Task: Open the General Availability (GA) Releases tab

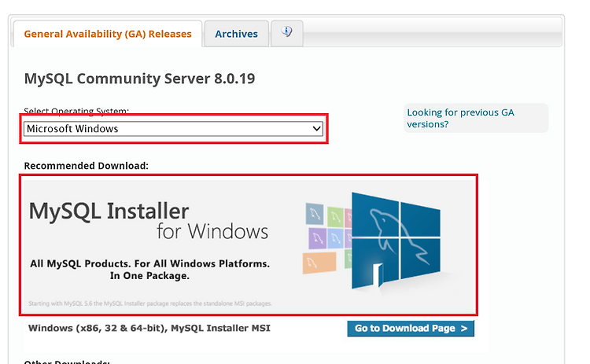Action: click(108, 34)
